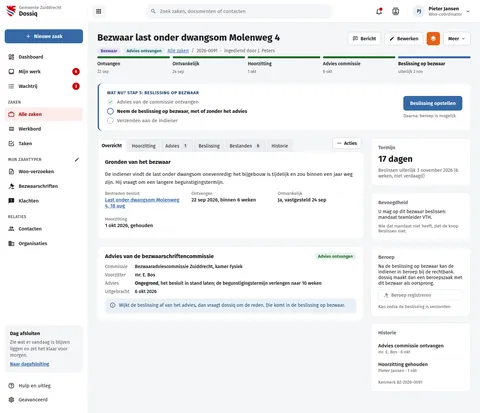
Task: Click the apps grid icon
Action: pos(98,11)
